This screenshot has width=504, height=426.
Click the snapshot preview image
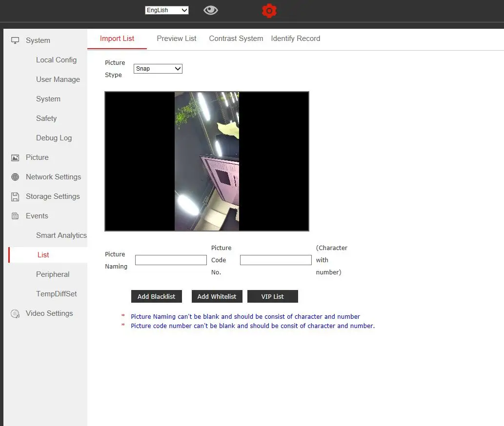(207, 161)
